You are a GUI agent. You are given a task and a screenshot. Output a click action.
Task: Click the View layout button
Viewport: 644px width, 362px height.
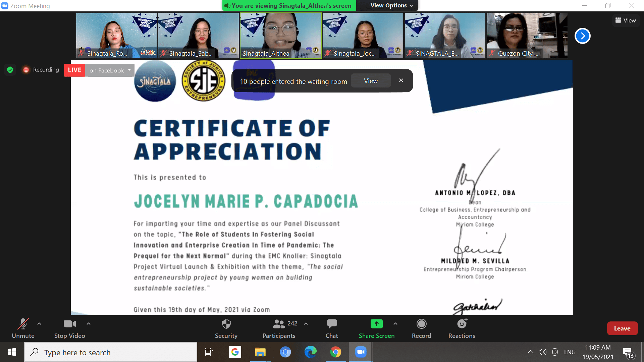626,20
